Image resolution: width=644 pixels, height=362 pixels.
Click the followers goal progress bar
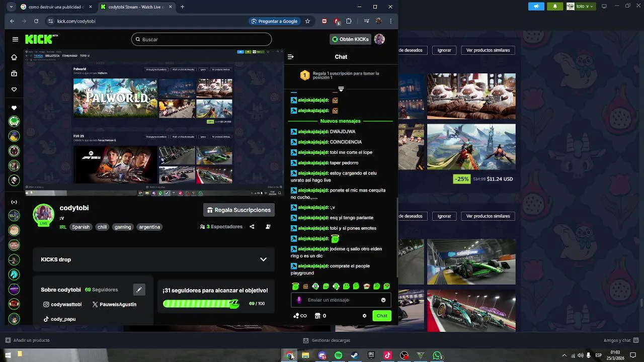(x=201, y=304)
